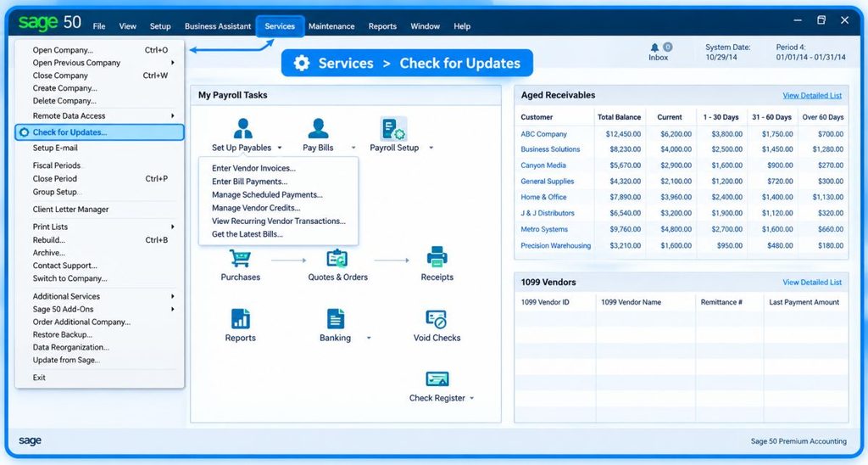The height and width of the screenshot is (465, 868).
Task: Open the View menu
Action: pyautogui.click(x=127, y=26)
